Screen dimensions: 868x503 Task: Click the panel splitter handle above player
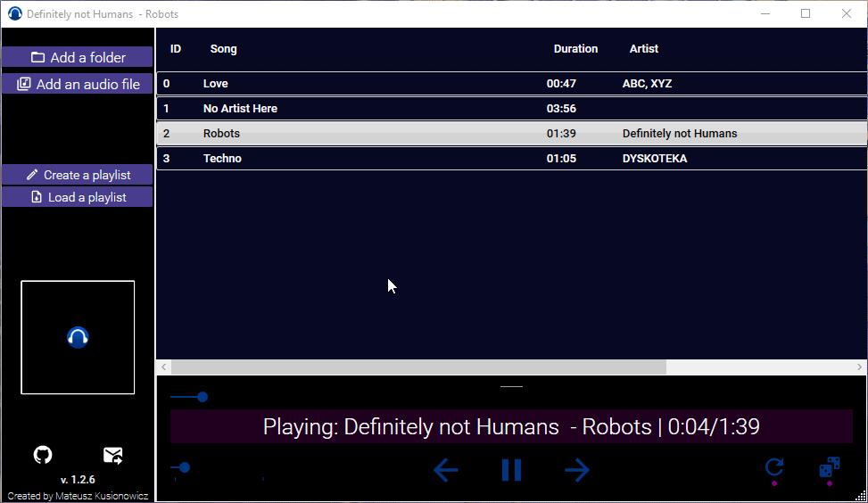pos(511,386)
